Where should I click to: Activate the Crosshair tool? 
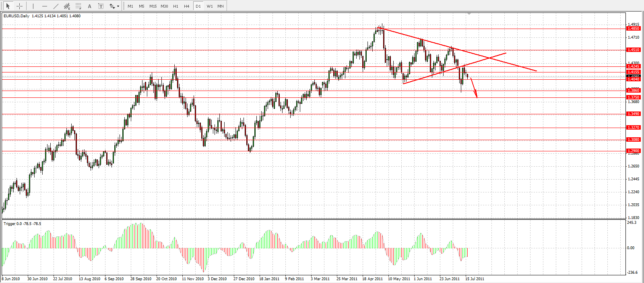click(19, 6)
